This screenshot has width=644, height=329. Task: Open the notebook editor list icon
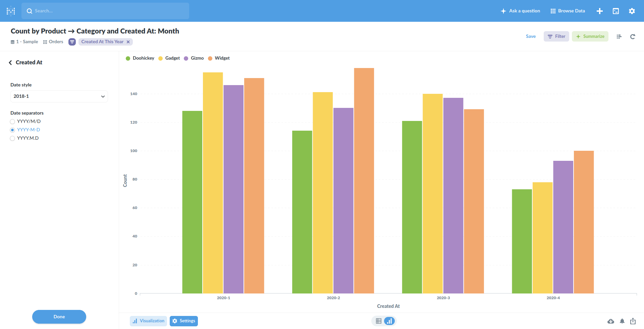click(619, 37)
